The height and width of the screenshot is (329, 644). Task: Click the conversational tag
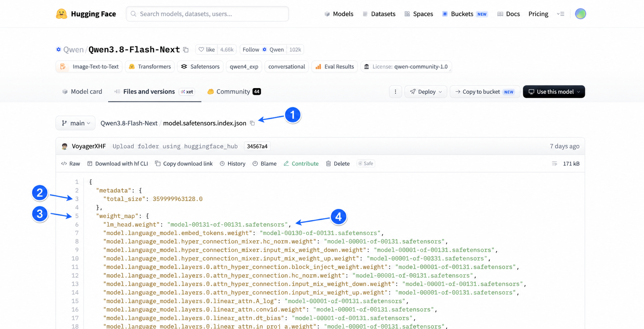pyautogui.click(x=286, y=67)
